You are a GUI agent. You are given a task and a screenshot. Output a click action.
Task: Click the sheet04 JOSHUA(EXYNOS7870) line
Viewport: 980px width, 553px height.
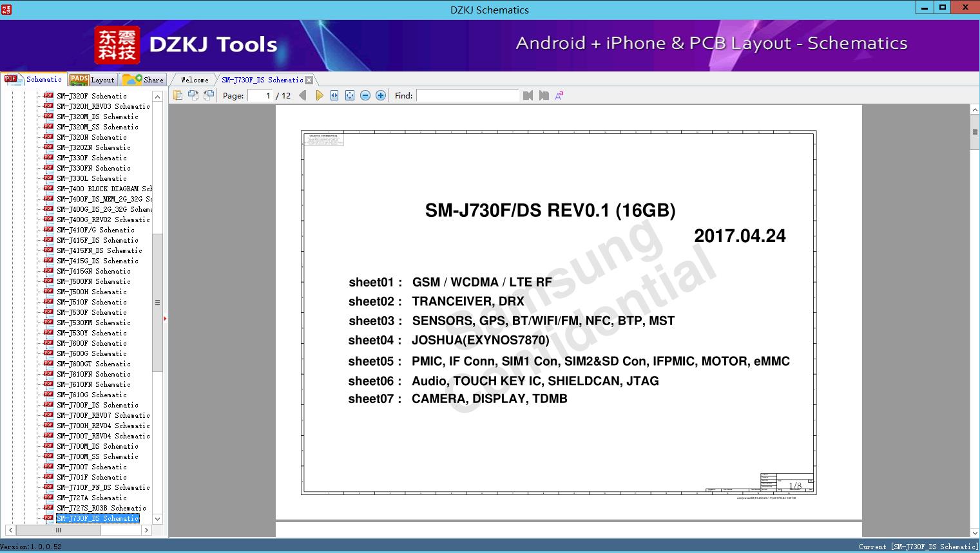click(x=449, y=340)
